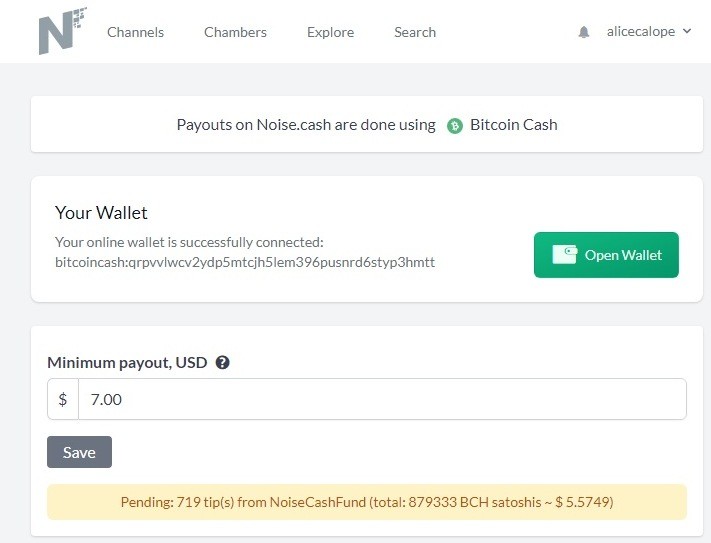This screenshot has width=711, height=543.
Task: Open Search from the navigation bar
Action: point(415,32)
